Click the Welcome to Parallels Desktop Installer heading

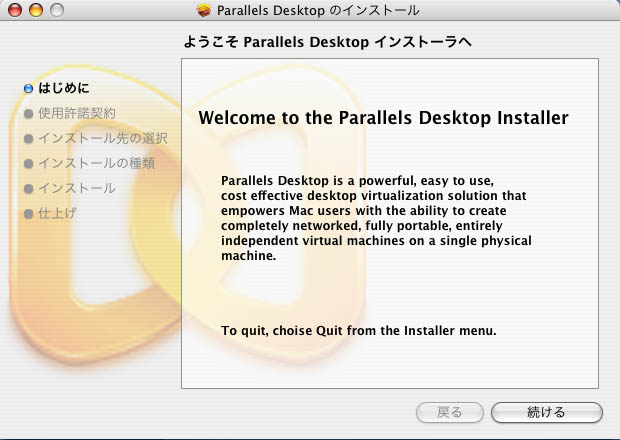point(383,118)
